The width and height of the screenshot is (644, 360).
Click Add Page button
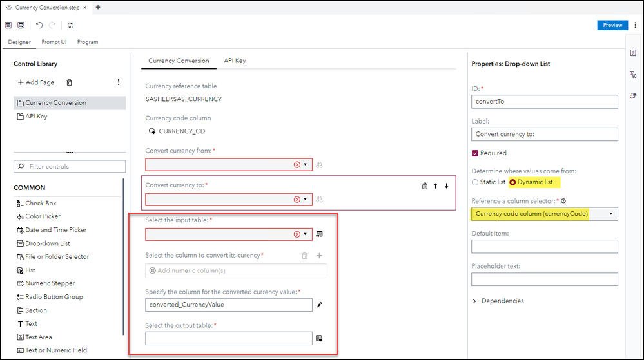(x=36, y=82)
